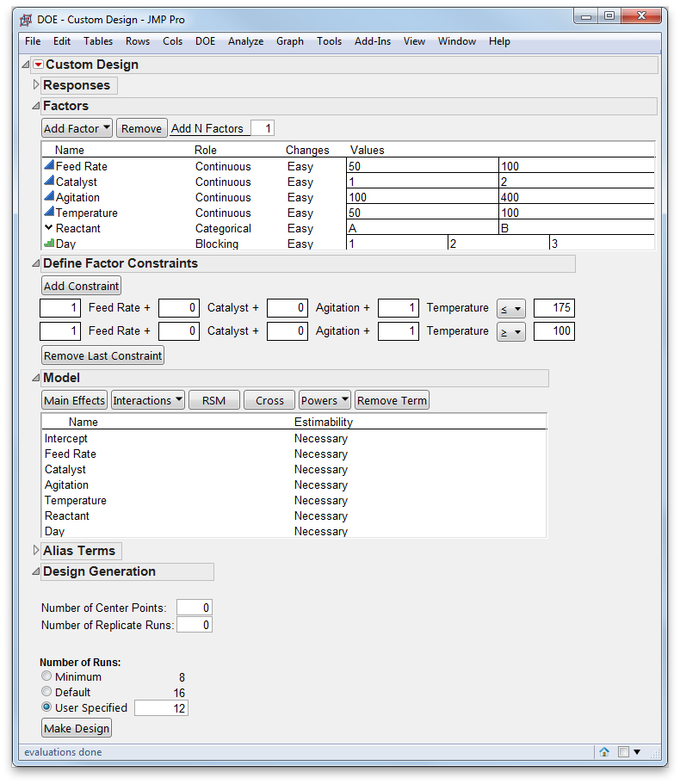Click the Number of Replicate Runs field
The image size is (680, 784).
[195, 625]
